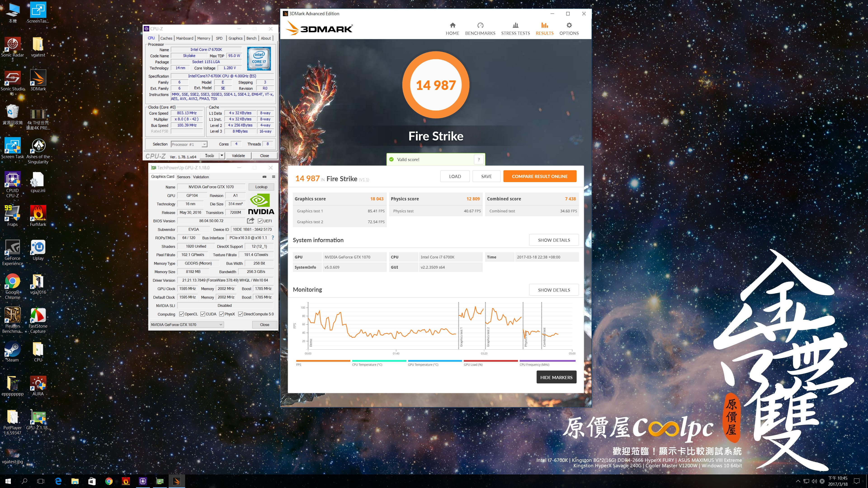The height and width of the screenshot is (488, 868).
Task: Click HIDE MARKERS button
Action: [x=556, y=378]
